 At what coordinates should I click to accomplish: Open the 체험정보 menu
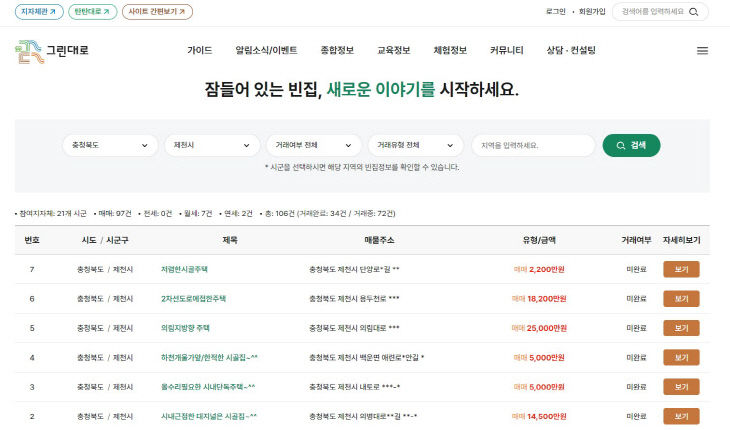click(x=450, y=50)
